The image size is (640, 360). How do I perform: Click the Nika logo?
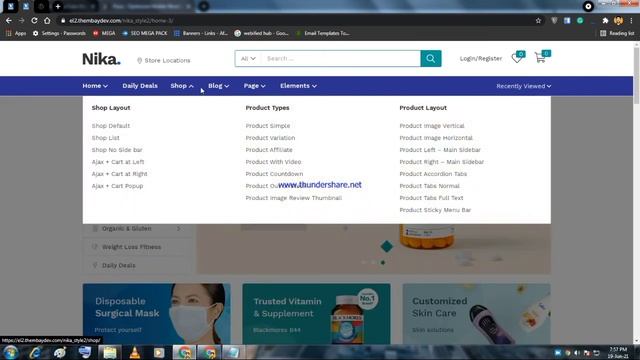[x=101, y=59]
